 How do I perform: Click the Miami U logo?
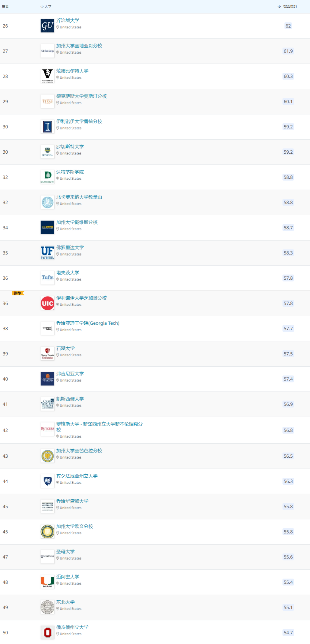pyautogui.click(x=47, y=582)
